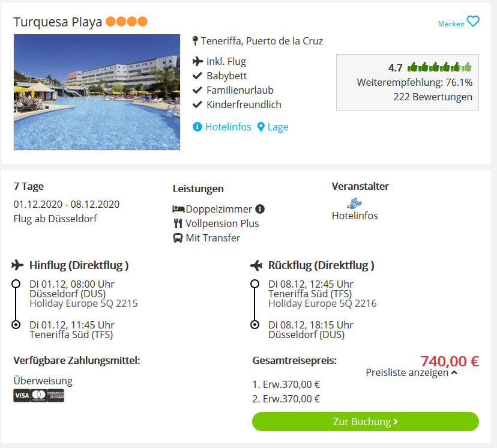Click the location pin beside Teneriffa

[195, 41]
